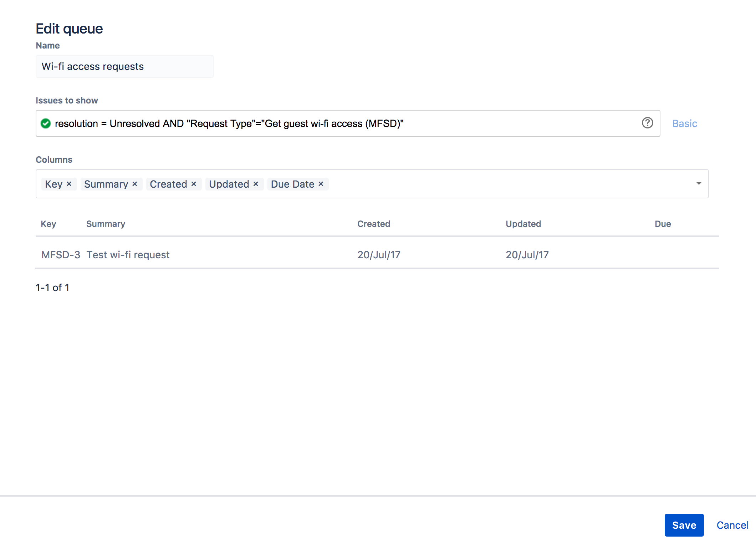The height and width of the screenshot is (548, 756).
Task: Switch to Basic query editor mode
Action: pos(684,123)
